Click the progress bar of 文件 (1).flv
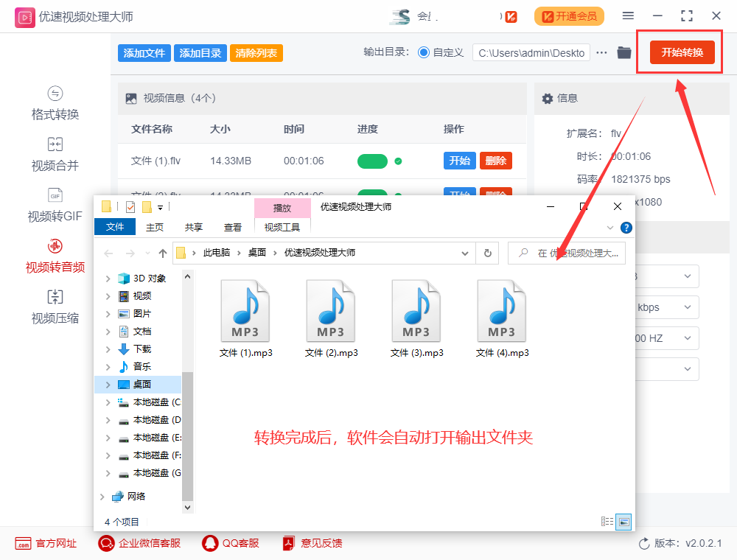Viewport: 737px width, 560px height. pos(372,160)
